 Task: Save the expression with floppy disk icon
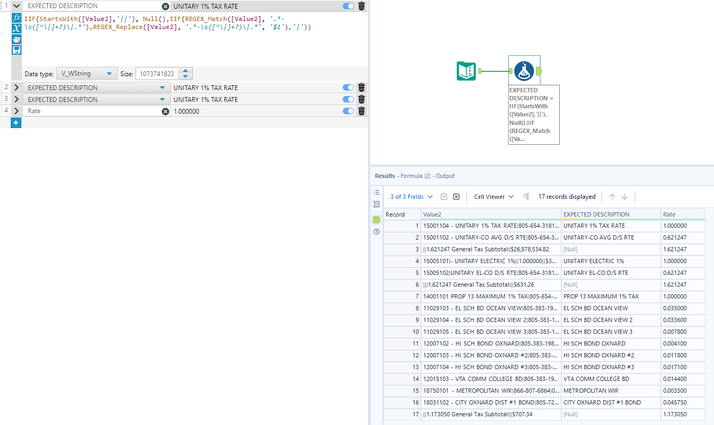coord(16,50)
